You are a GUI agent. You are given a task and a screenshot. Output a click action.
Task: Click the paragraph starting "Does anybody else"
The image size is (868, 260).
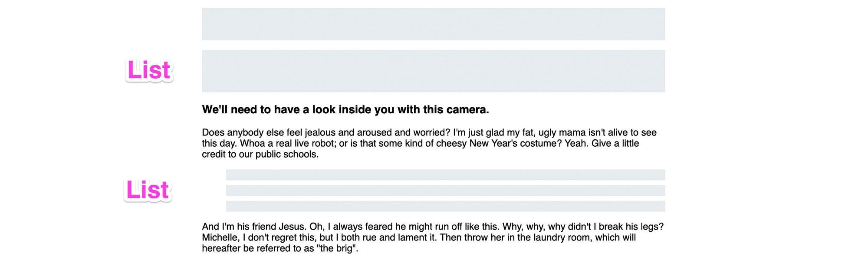[x=430, y=143]
